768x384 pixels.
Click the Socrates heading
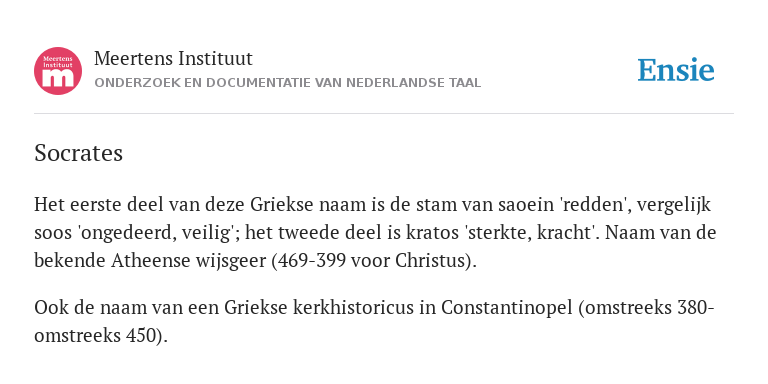coord(78,153)
